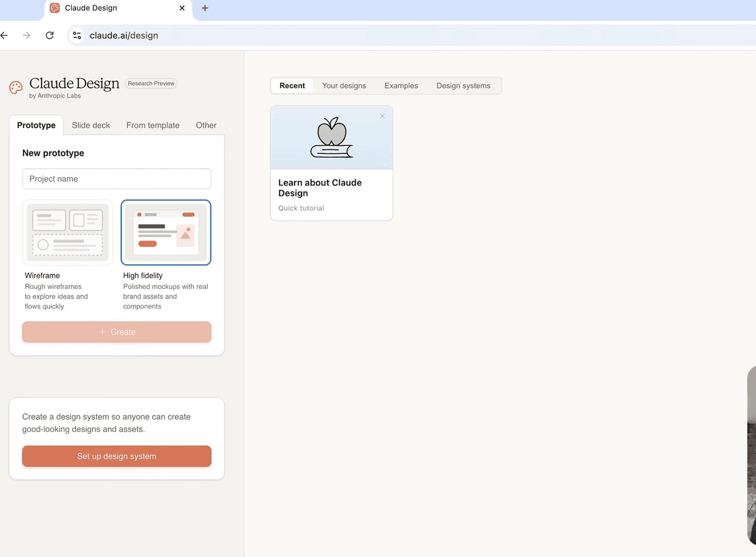Click the browser forward arrow
This screenshot has width=756, height=557.
[26, 35]
